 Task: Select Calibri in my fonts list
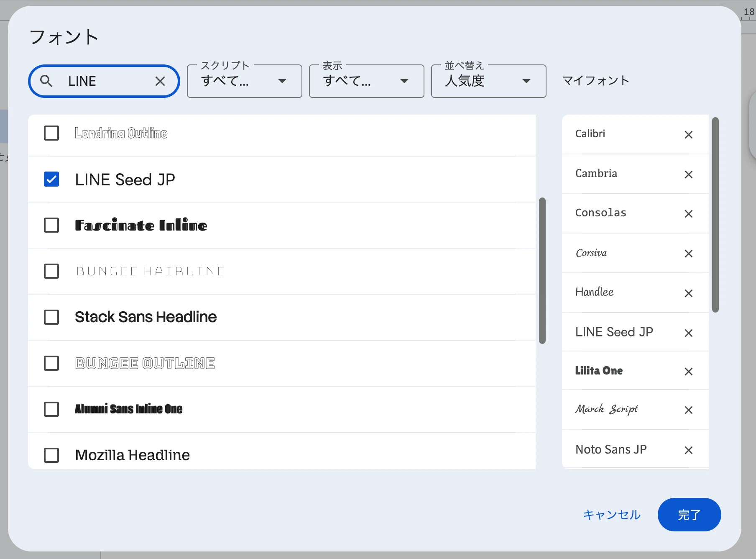(x=590, y=134)
